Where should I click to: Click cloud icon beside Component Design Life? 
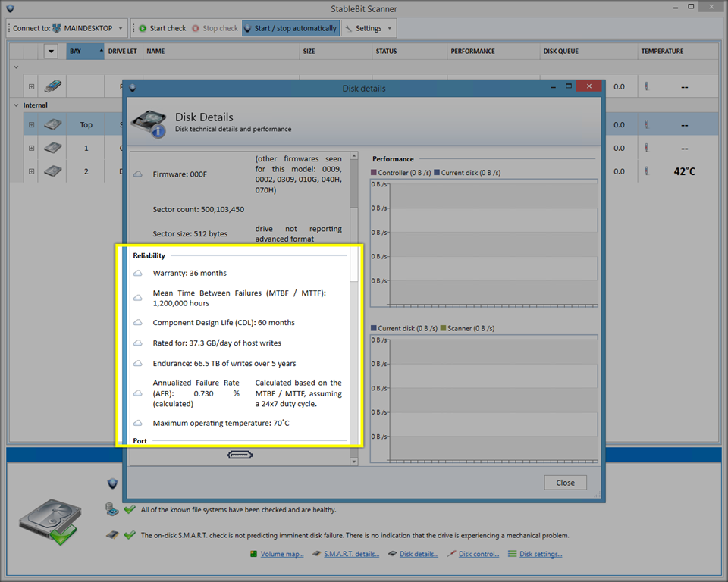tap(138, 322)
